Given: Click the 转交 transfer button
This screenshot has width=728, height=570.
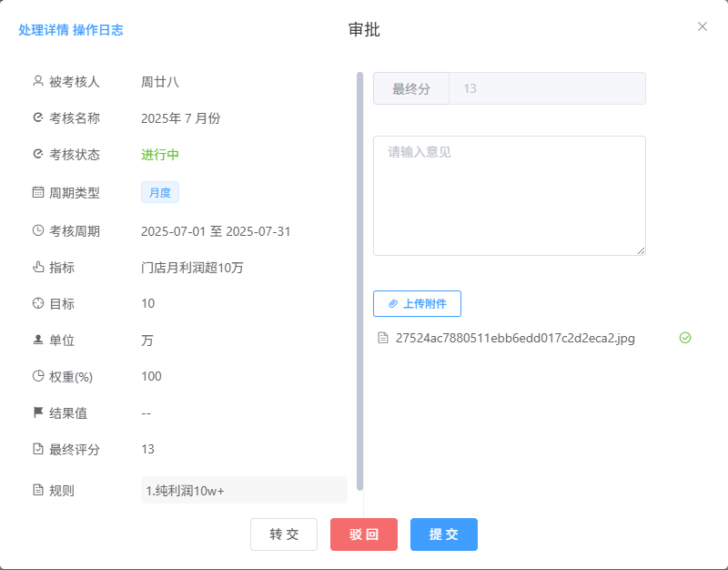Looking at the screenshot, I should coord(284,534).
